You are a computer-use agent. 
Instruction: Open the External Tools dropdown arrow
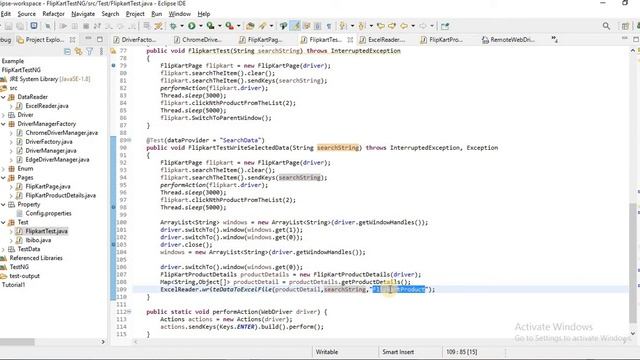pos(238,26)
